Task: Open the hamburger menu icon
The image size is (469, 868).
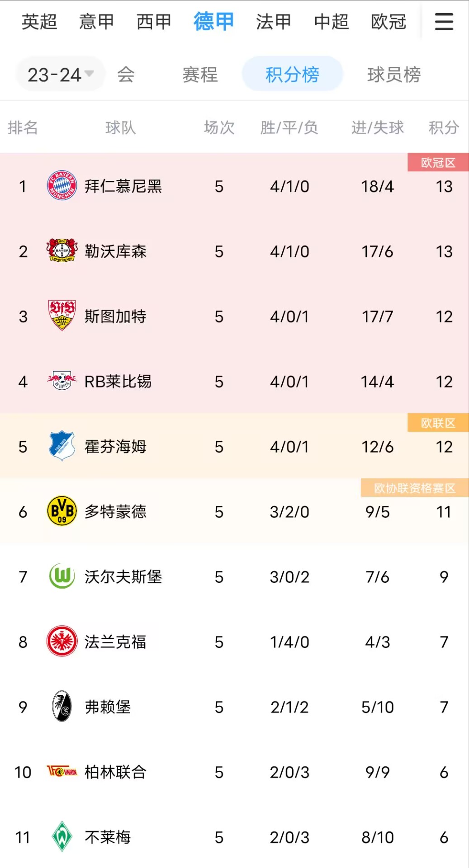Action: click(x=444, y=21)
